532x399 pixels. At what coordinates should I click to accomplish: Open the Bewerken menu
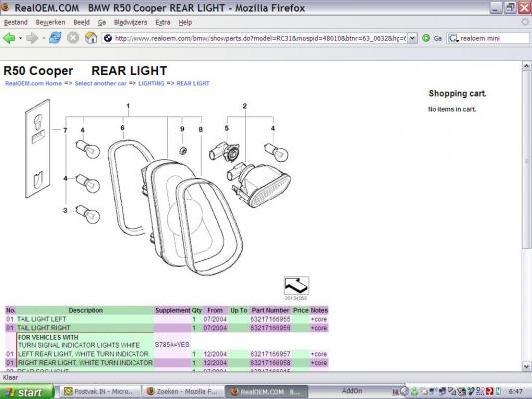(50, 22)
